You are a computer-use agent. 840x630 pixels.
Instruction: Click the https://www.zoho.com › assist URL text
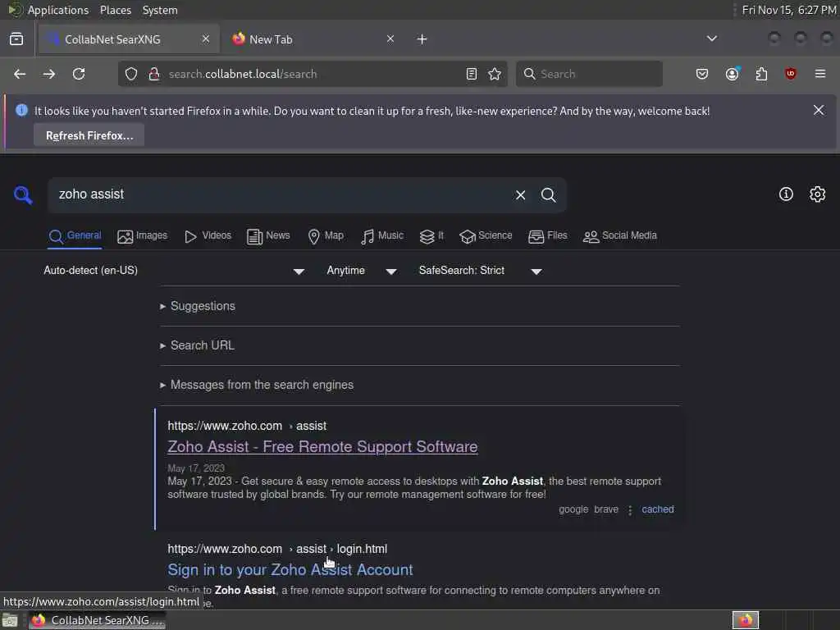[x=247, y=426]
